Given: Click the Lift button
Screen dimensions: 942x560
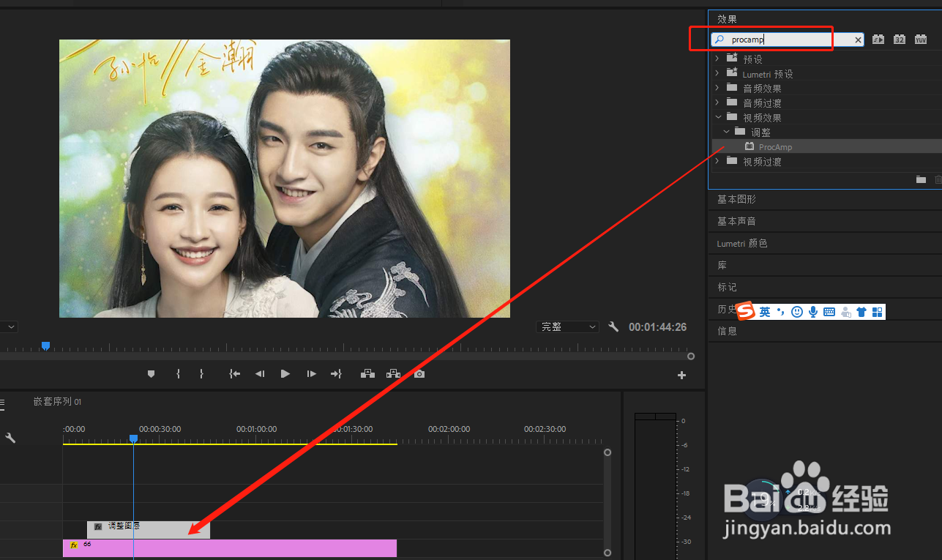Looking at the screenshot, I should [368, 374].
